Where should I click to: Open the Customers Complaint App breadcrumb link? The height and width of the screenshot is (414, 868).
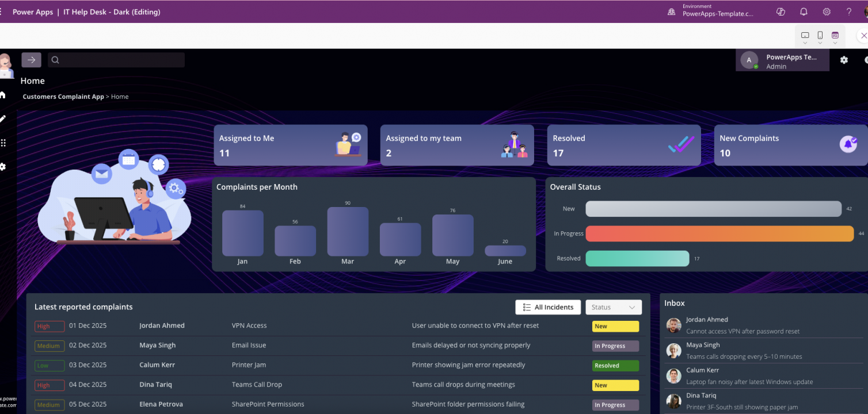pos(63,97)
